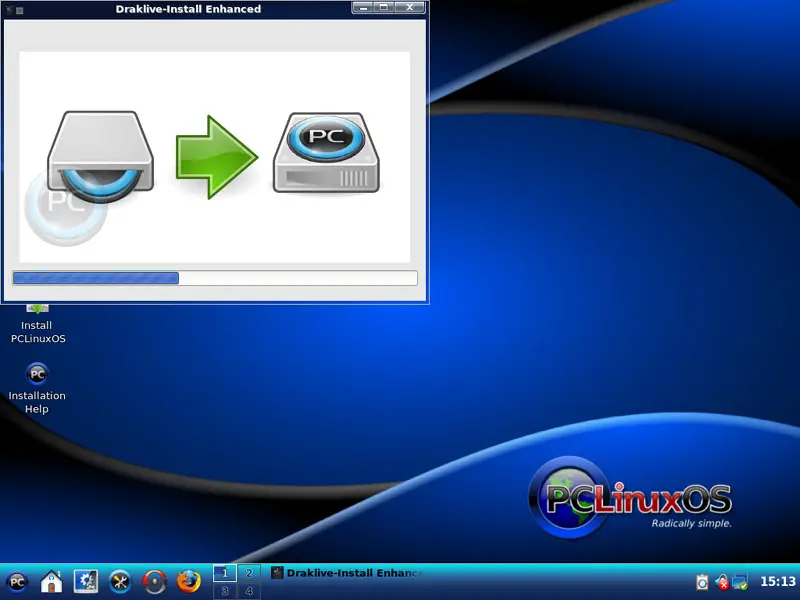This screenshot has height=600, width=800.
Task: Launch the Control Center taskbar icon
Action: click(86, 582)
